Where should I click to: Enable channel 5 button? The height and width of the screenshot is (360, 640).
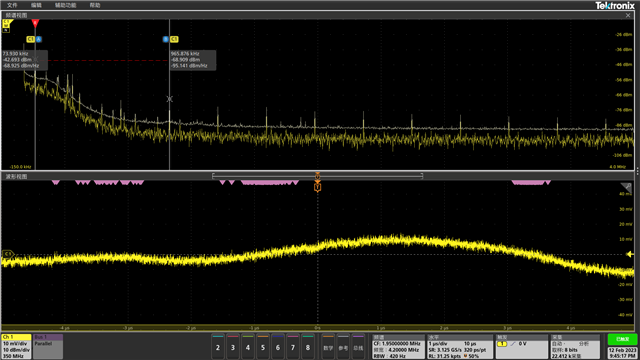[x=263, y=347]
